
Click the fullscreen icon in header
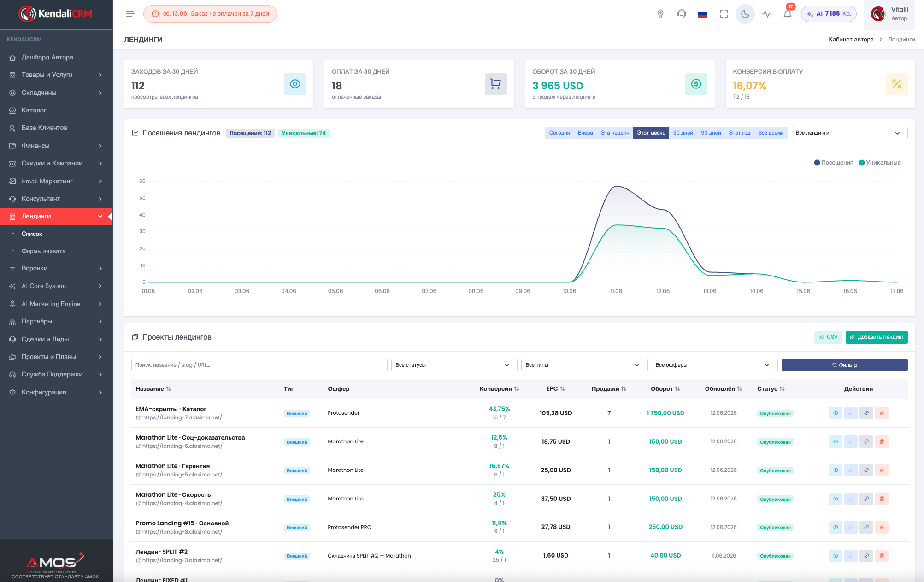[x=724, y=14]
